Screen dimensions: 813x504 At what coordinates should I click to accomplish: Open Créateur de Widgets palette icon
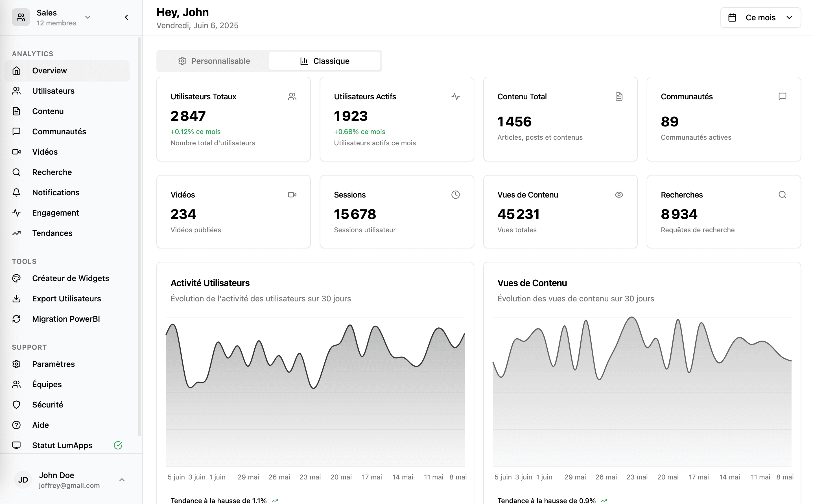[x=16, y=278]
